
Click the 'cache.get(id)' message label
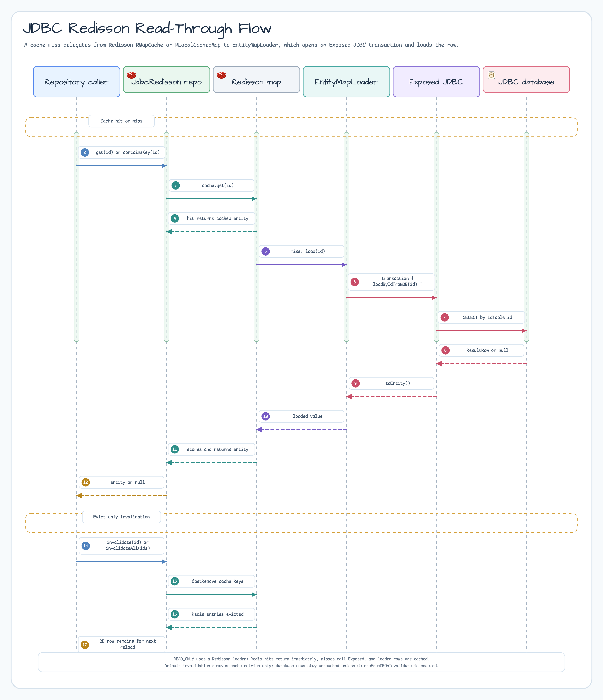(x=218, y=186)
